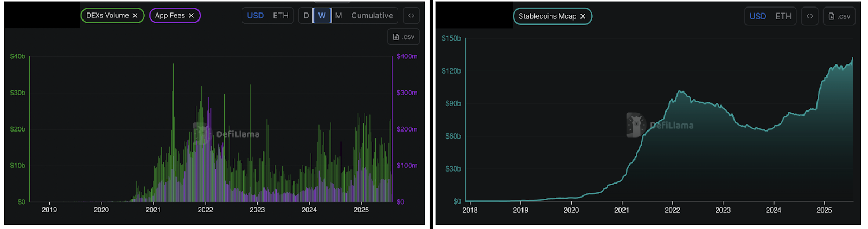
Task: Click embed code icon on right chart
Action: pyautogui.click(x=809, y=16)
